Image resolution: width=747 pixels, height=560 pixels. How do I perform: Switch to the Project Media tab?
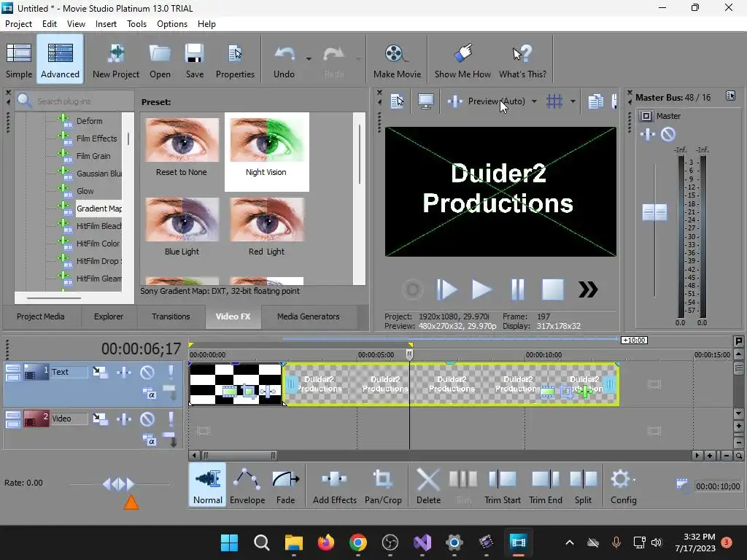[41, 316]
